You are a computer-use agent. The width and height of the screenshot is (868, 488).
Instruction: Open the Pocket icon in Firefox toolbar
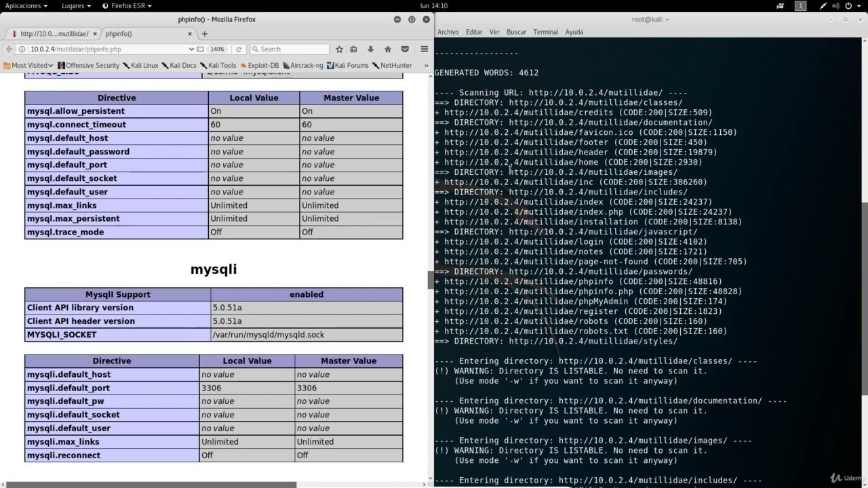(x=405, y=49)
